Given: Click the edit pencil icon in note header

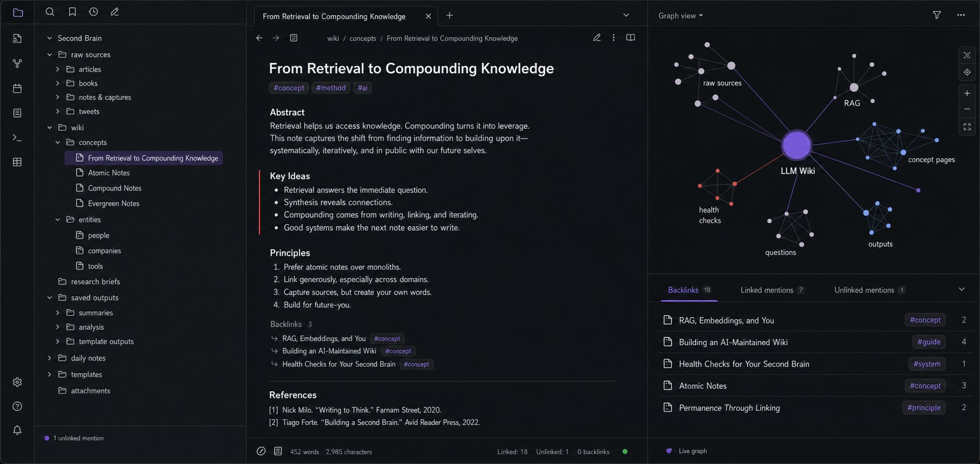Looking at the screenshot, I should pyautogui.click(x=597, y=38).
